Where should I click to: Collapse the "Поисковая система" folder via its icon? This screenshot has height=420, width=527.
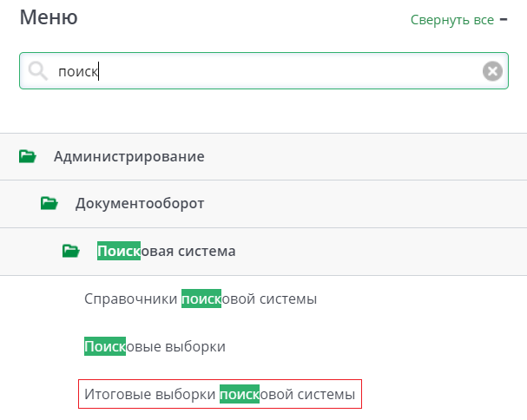click(x=71, y=251)
